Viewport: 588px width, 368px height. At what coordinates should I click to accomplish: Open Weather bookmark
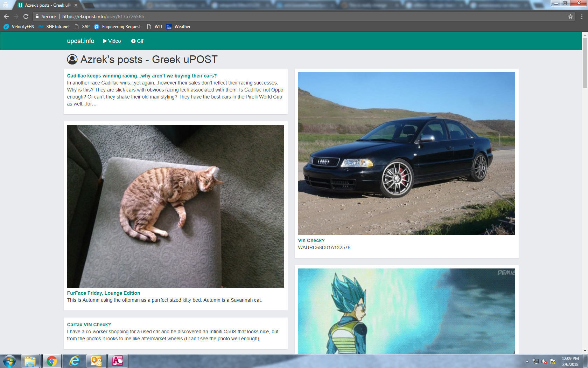point(178,27)
